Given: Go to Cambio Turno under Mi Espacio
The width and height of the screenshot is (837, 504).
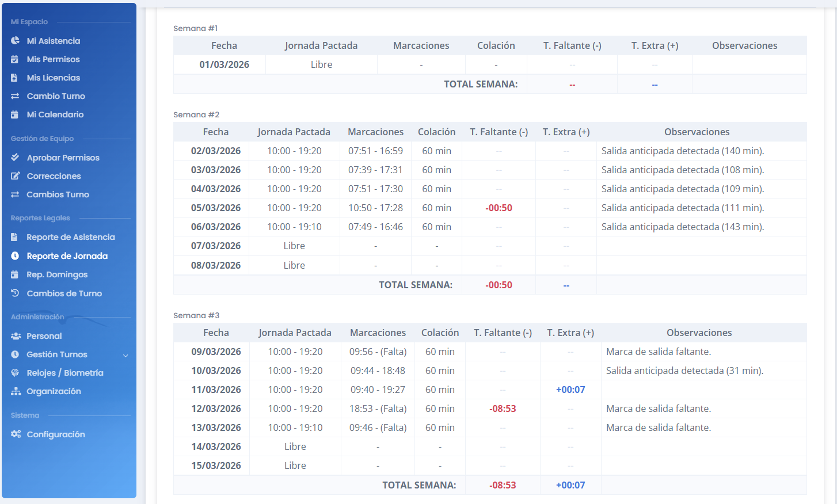Looking at the screenshot, I should (x=56, y=96).
